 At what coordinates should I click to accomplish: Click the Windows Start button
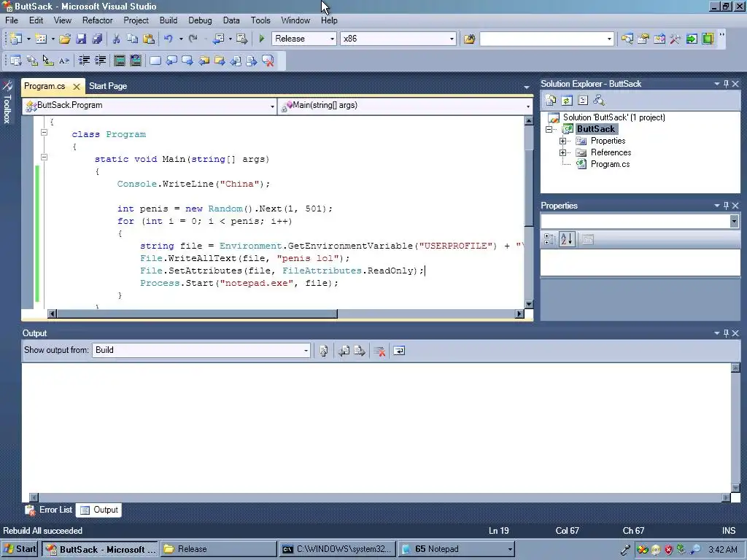point(19,549)
